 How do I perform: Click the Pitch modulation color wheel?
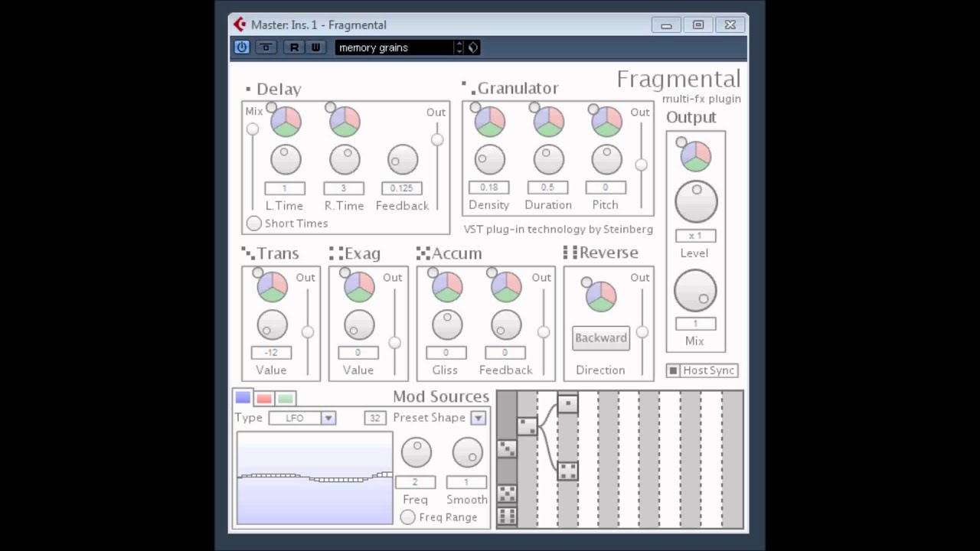(607, 121)
